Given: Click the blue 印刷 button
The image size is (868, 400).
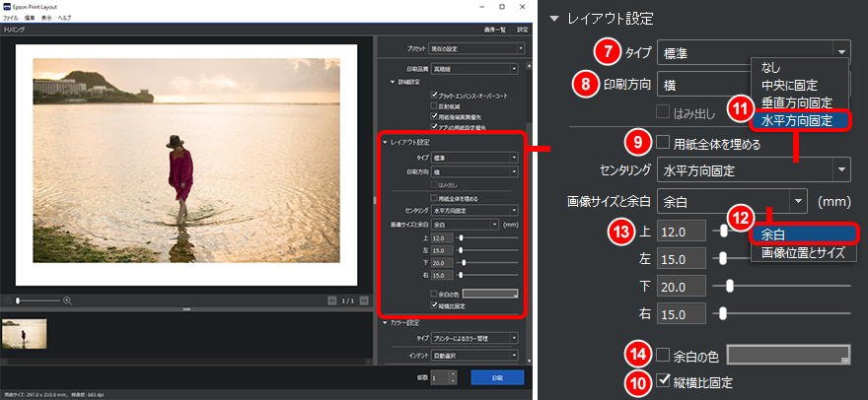Looking at the screenshot, I should 497,377.
